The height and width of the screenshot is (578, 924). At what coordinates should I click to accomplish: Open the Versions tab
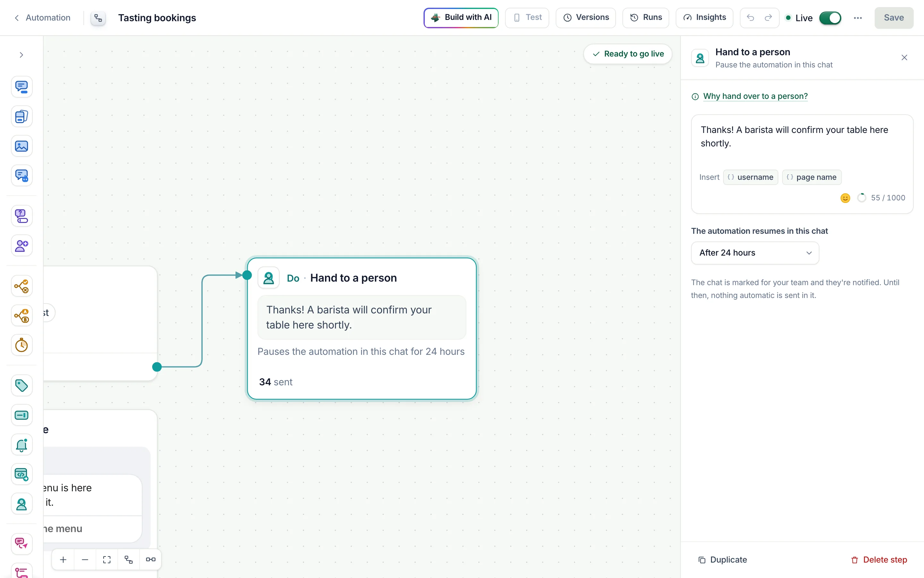pos(586,18)
